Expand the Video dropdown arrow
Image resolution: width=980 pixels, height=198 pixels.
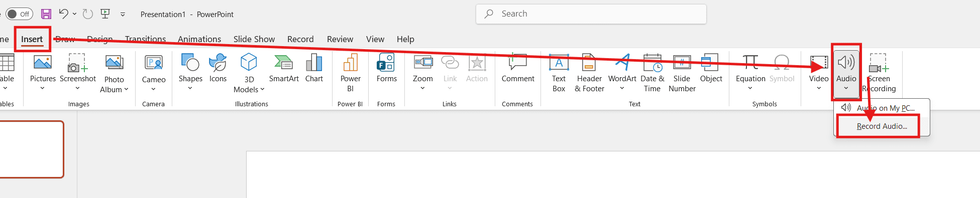tap(819, 88)
